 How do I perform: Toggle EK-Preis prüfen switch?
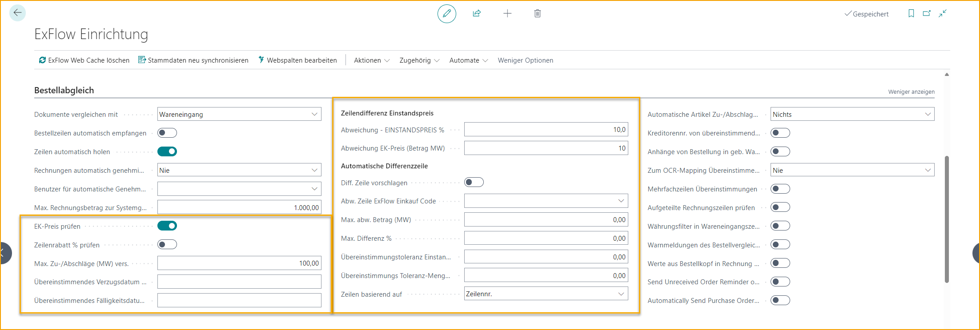pyautogui.click(x=167, y=226)
